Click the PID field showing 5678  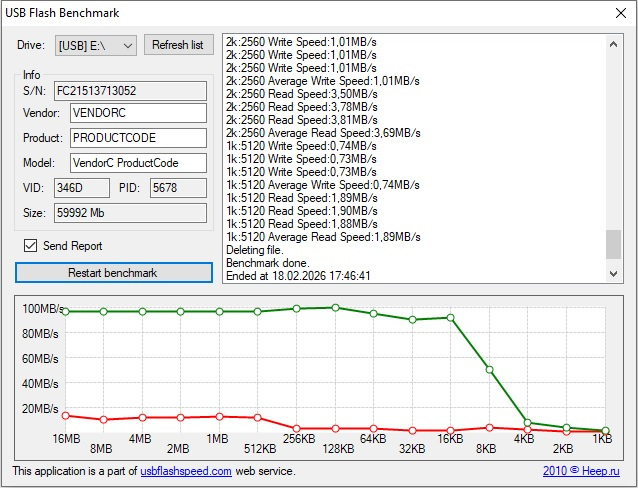click(178, 188)
